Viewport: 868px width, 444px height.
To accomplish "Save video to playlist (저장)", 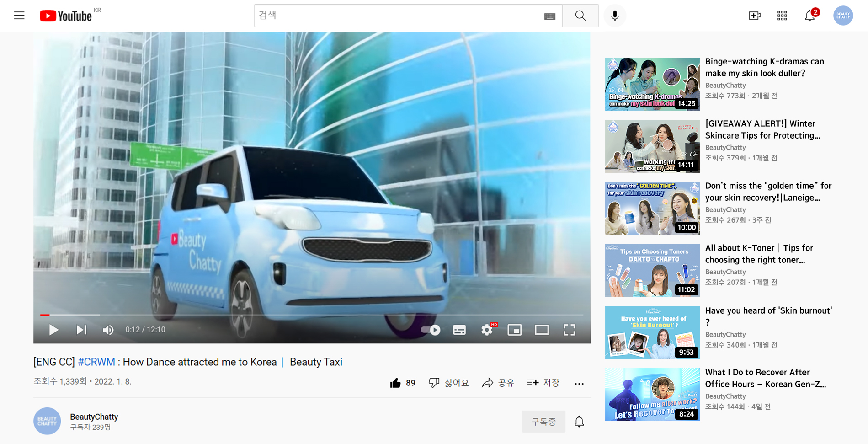I will pos(543,383).
